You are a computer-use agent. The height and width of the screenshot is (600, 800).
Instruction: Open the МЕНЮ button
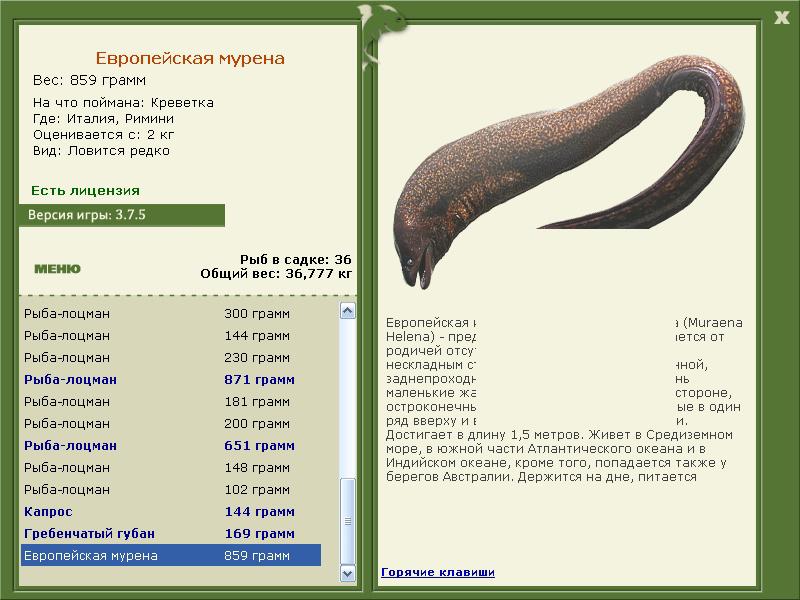[57, 269]
